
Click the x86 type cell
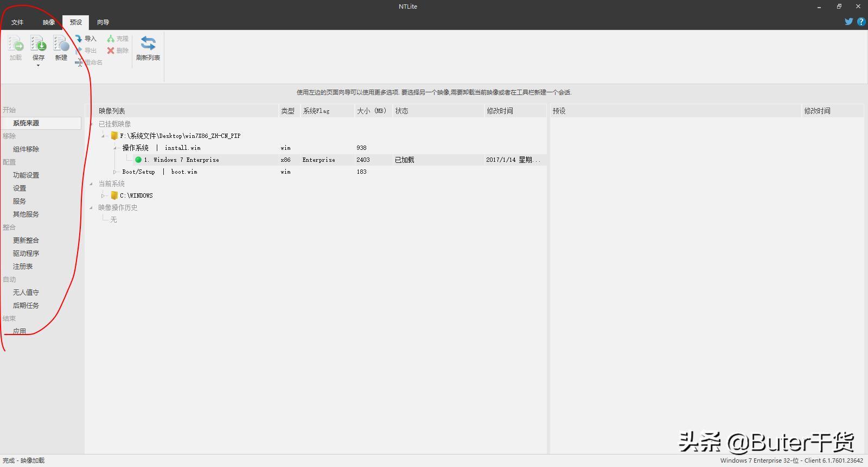tap(285, 160)
